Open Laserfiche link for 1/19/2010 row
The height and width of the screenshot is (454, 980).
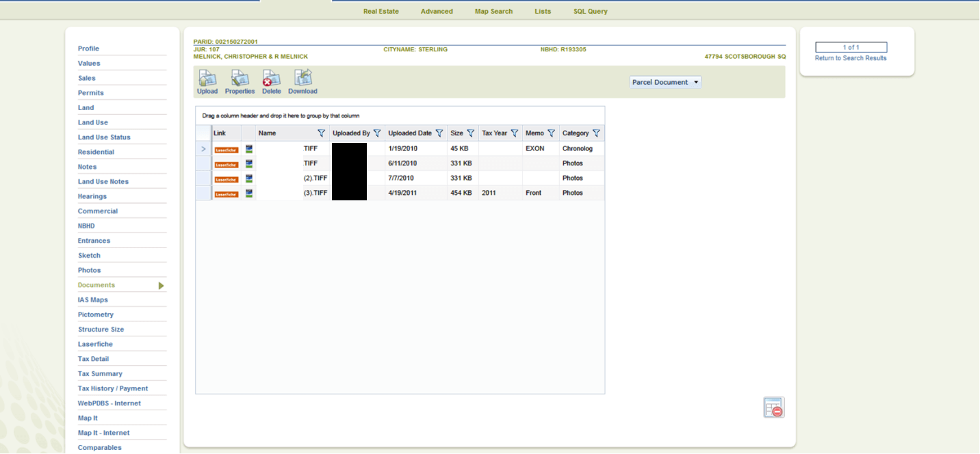coord(227,149)
